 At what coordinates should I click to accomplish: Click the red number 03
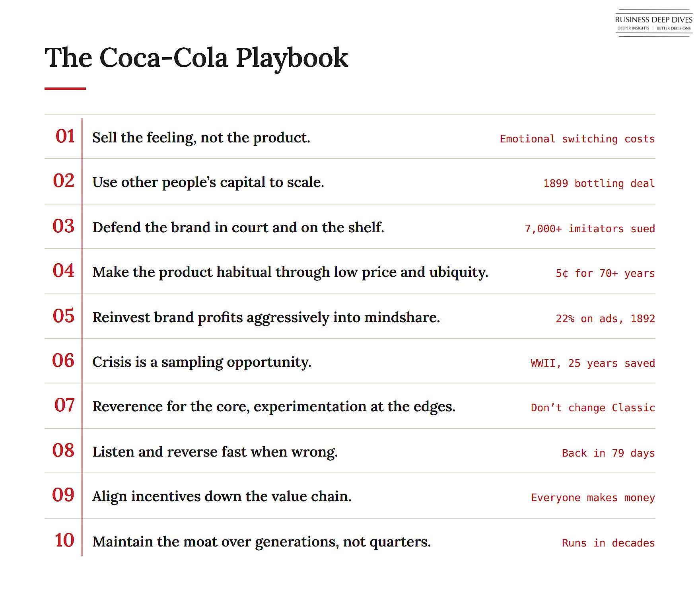64,226
